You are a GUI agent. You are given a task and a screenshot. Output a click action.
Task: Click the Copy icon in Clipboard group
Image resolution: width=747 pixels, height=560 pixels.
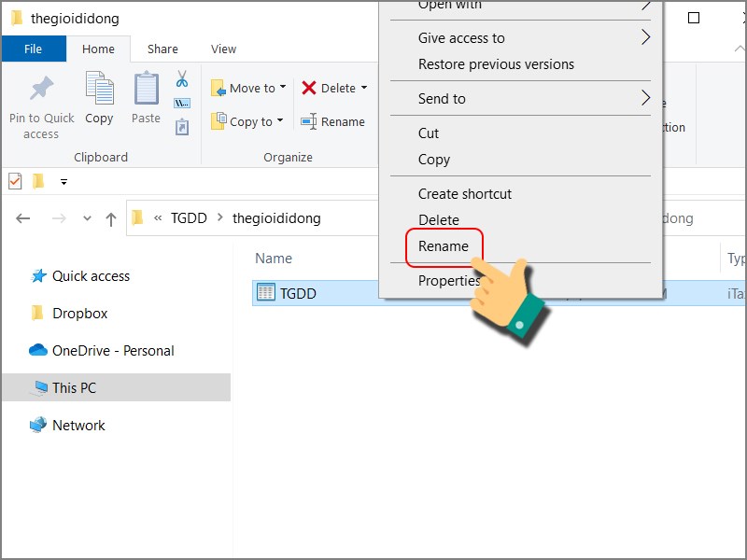pyautogui.click(x=99, y=89)
